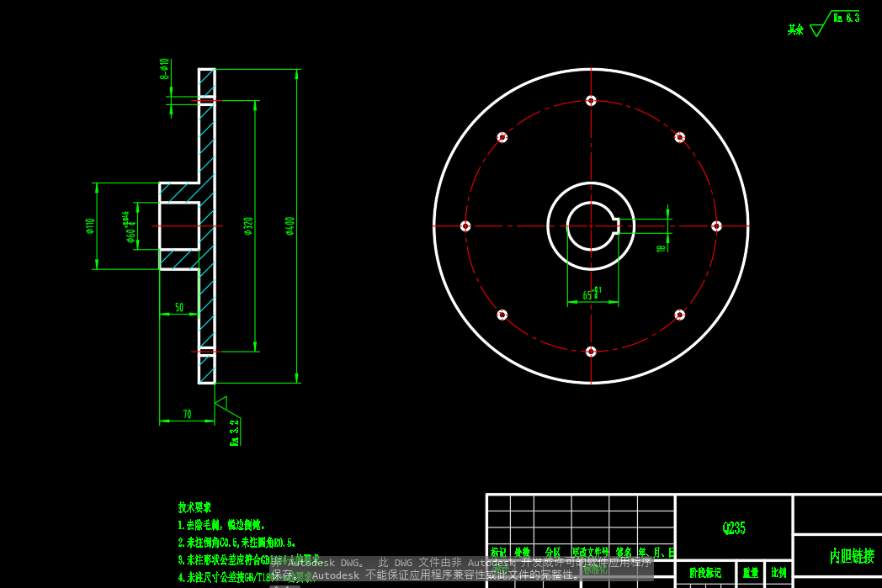Viewport: 882px width, 588px height.
Task: Select the 重量 title block cell
Action: [751, 572]
